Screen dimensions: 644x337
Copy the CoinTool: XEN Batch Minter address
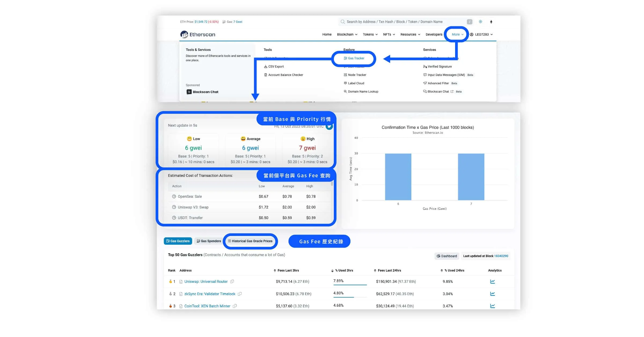(x=235, y=306)
